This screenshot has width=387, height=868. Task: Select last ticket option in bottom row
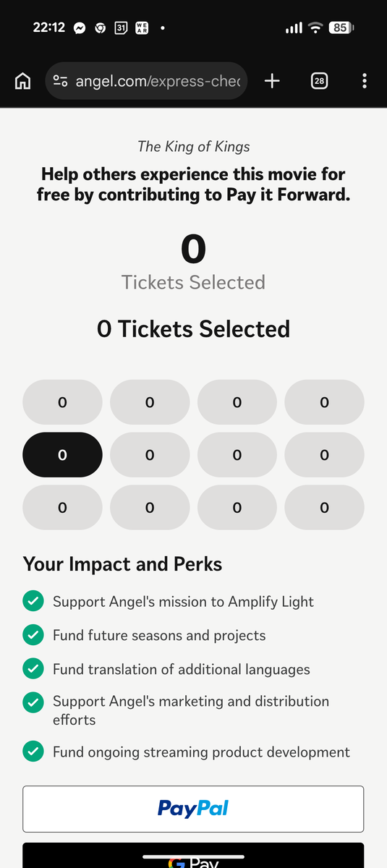point(324,508)
